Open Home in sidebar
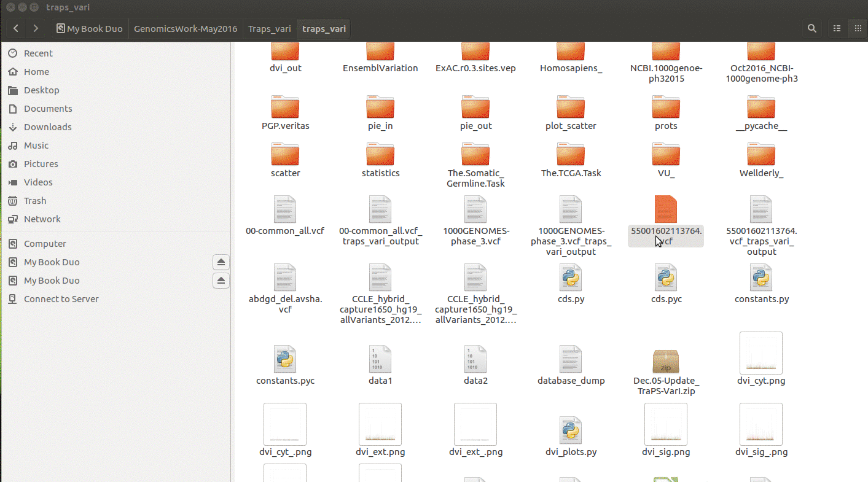Screen dimensions: 868x482 pyautogui.click(x=36, y=72)
